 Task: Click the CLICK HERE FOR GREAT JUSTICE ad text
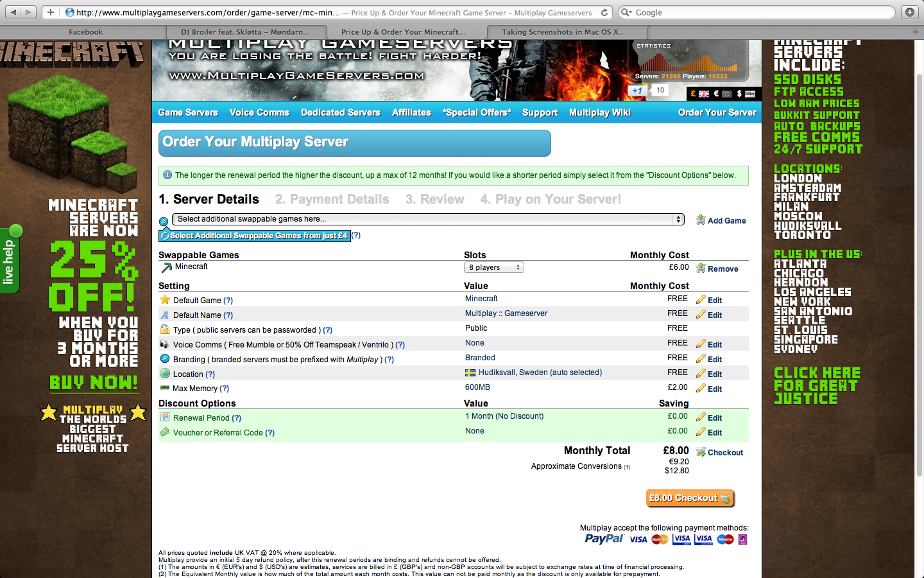pos(817,386)
